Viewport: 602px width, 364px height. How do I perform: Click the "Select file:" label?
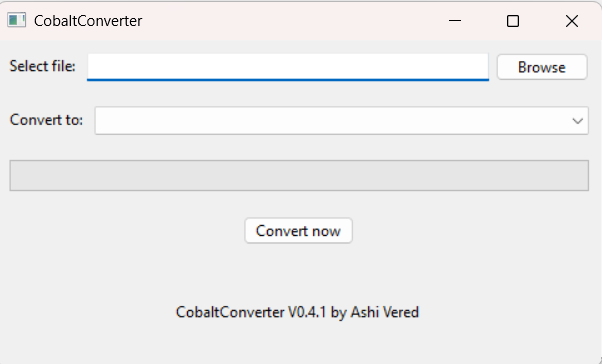point(42,66)
